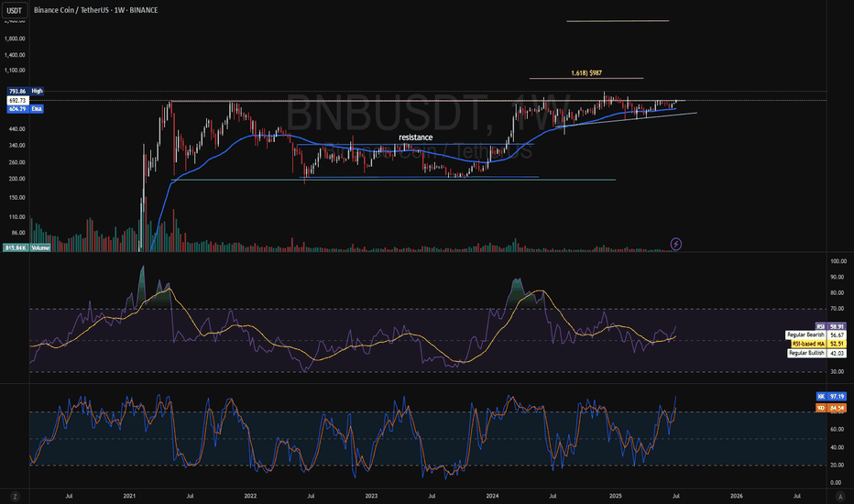Click the 2022 label on the time axis
This screenshot has width=854, height=504.
click(250, 496)
